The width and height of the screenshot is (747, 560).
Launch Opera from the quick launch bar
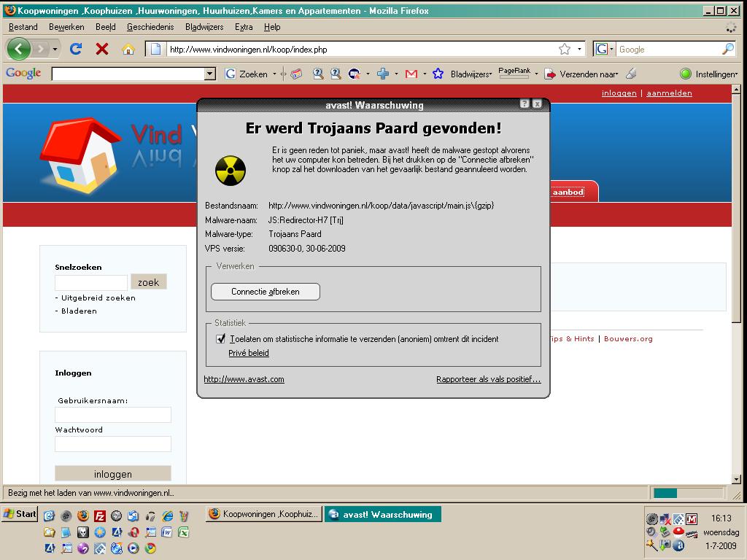pyautogui.click(x=134, y=532)
